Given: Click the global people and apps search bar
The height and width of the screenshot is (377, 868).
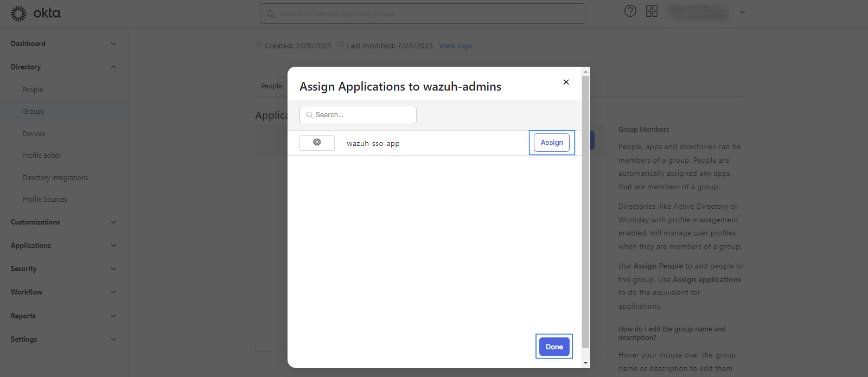Looking at the screenshot, I should pos(422,14).
